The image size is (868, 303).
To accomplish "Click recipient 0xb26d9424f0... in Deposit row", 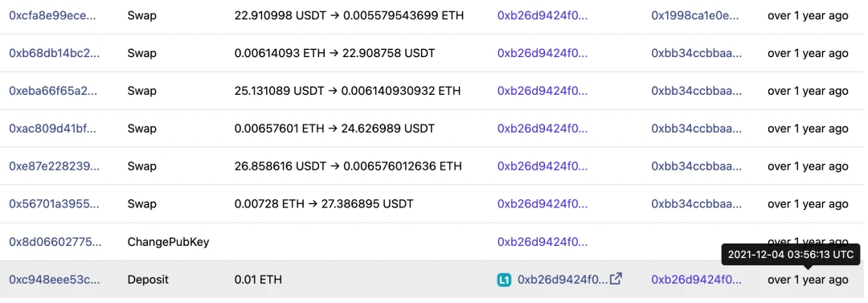I will pyautogui.click(x=696, y=280).
